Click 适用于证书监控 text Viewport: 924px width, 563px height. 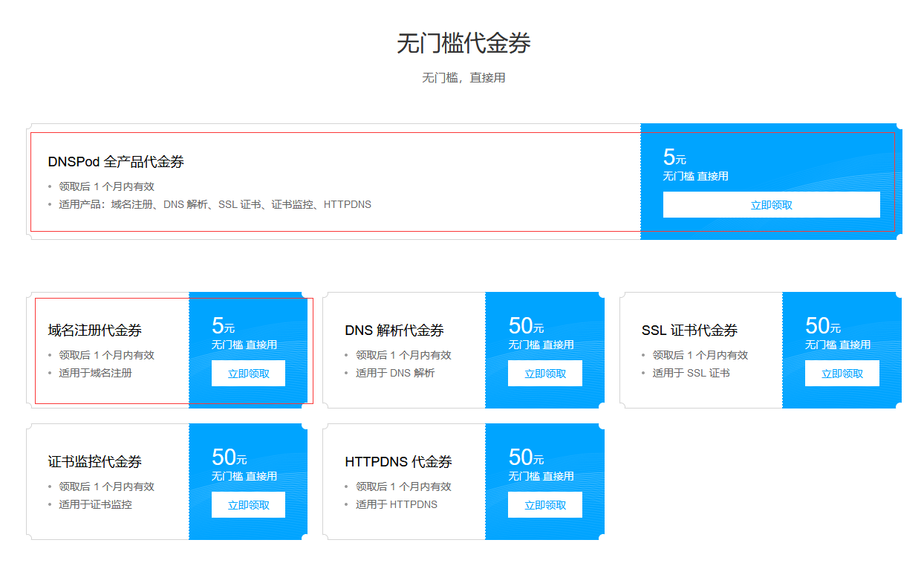[x=95, y=504]
